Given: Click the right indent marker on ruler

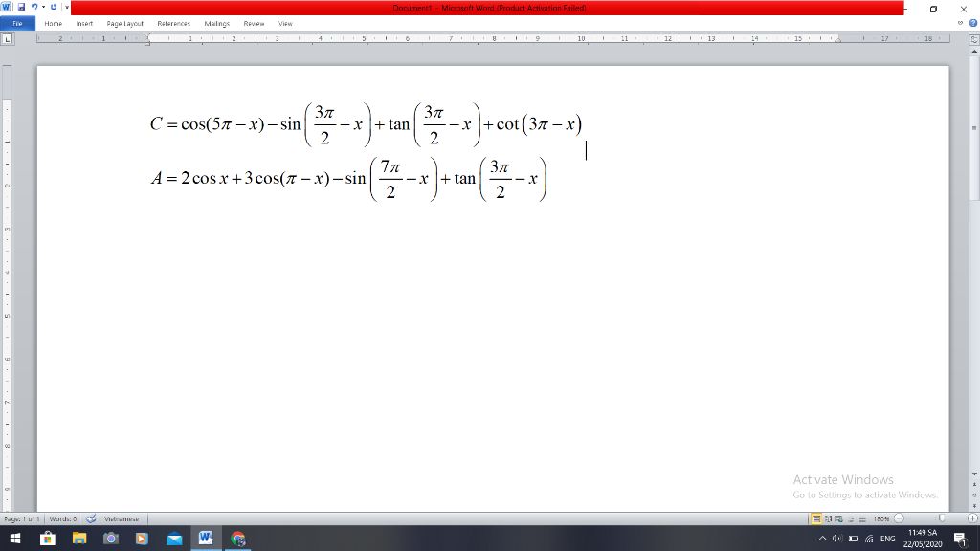Looking at the screenshot, I should [838, 40].
